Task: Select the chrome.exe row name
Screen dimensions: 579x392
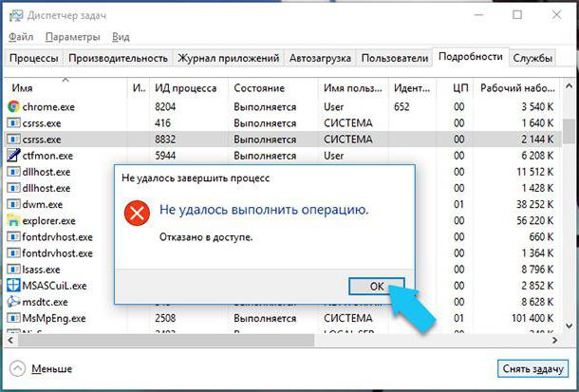Action: (48, 106)
